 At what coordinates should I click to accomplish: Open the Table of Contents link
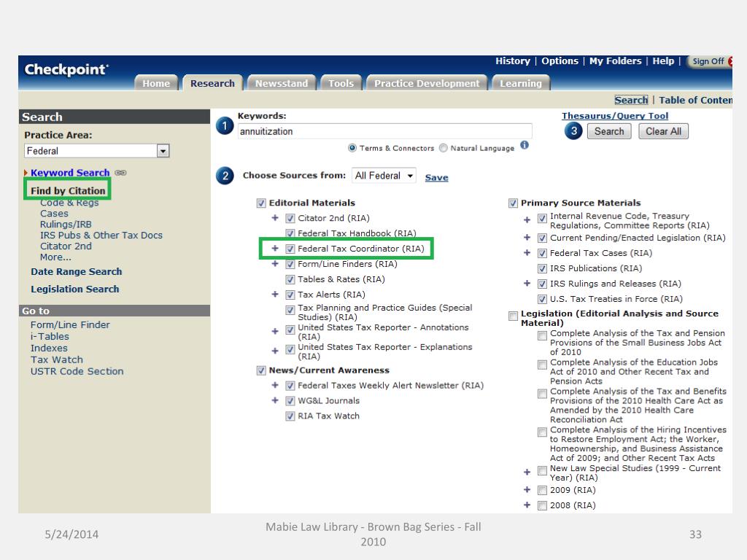[695, 100]
